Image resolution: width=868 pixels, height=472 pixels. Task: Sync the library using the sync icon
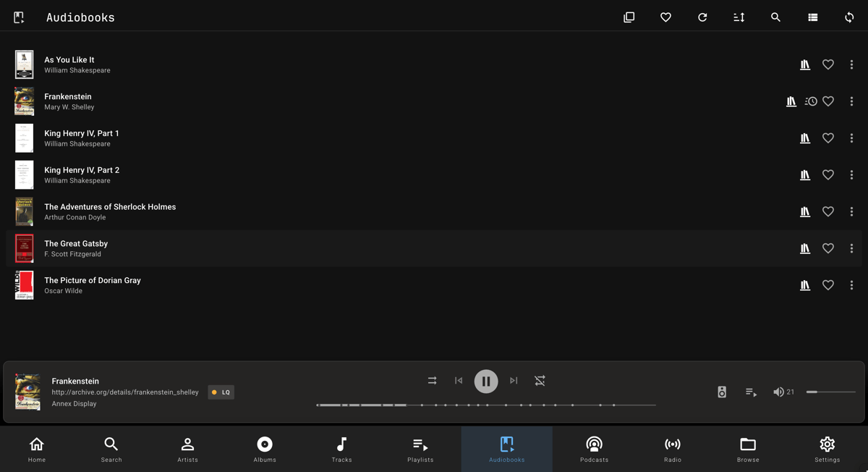click(x=851, y=17)
